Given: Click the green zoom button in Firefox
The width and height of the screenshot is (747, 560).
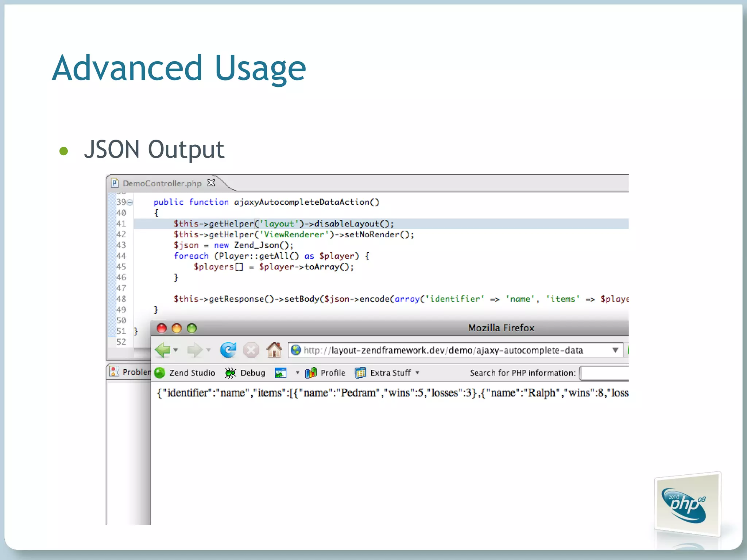Looking at the screenshot, I should tap(192, 328).
